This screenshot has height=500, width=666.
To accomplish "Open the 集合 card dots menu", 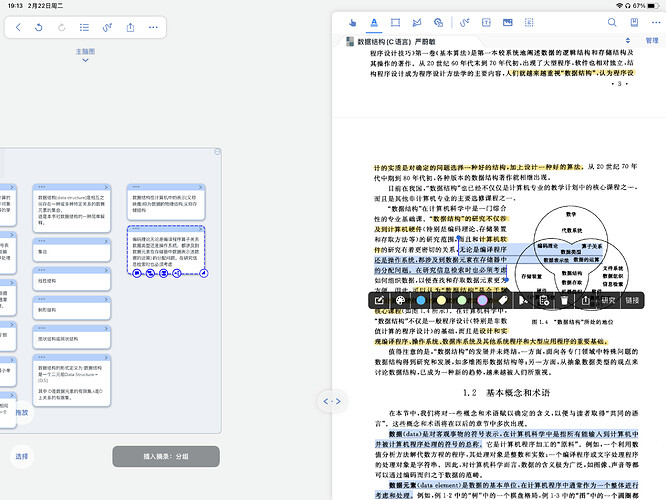I will pyautogui.click(x=42, y=241).
